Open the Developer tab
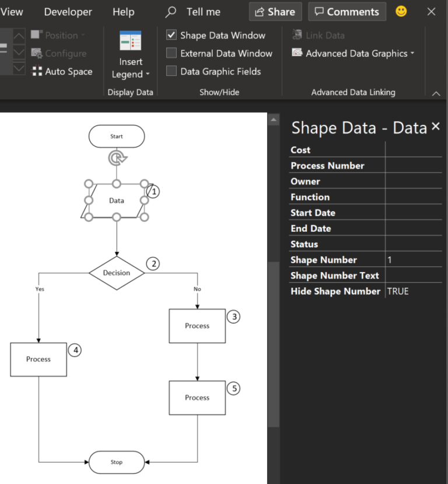The image size is (448, 484). point(68,12)
